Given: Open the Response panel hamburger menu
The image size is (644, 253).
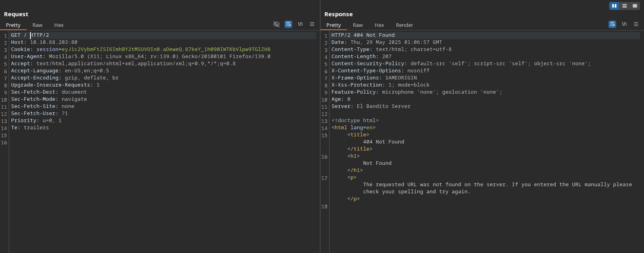Looking at the screenshot, I should pos(636,24).
